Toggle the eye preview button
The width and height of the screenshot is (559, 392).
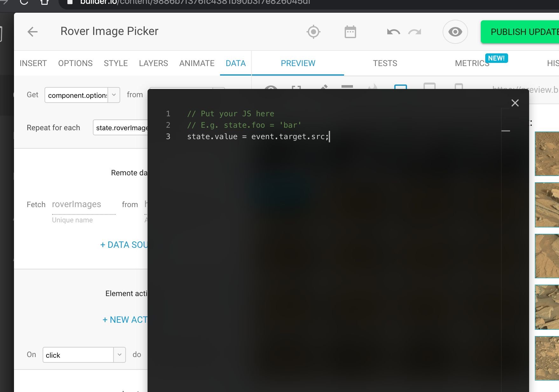(x=455, y=32)
